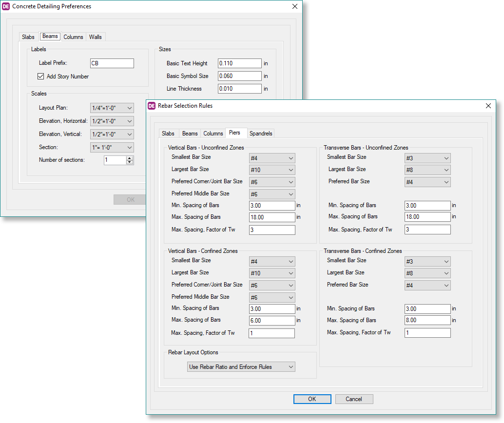This screenshot has width=504, height=423.
Task: Select the Columns tab in Rebar Selection Rules
Action: point(213,134)
